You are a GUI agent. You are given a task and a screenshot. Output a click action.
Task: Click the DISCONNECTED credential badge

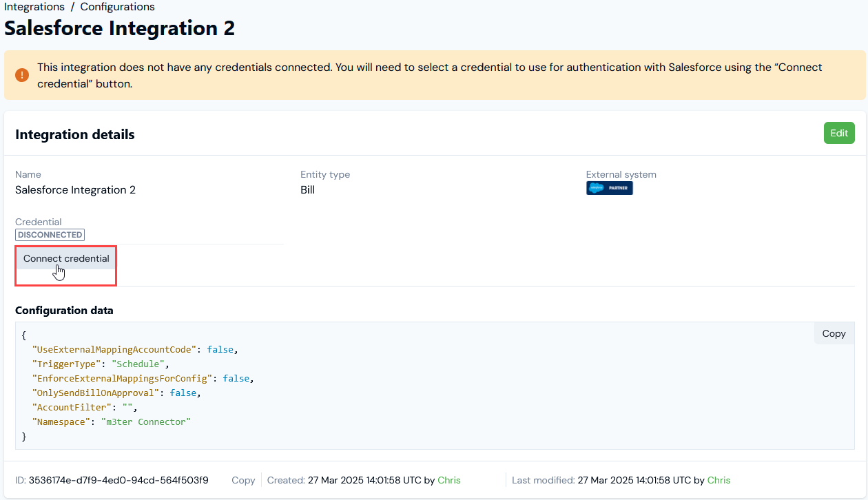point(50,235)
